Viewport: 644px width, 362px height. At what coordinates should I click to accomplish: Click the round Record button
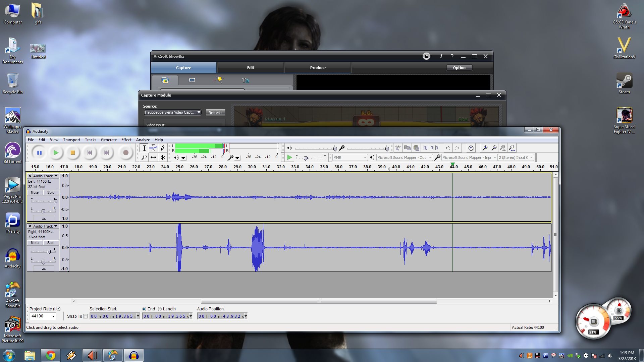(126, 153)
